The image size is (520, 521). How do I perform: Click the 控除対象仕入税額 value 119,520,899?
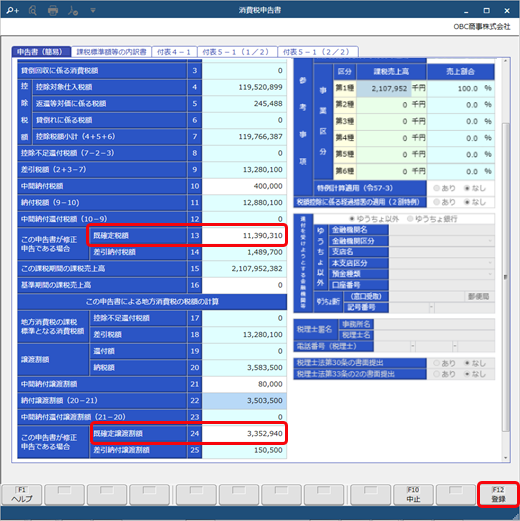(x=244, y=87)
